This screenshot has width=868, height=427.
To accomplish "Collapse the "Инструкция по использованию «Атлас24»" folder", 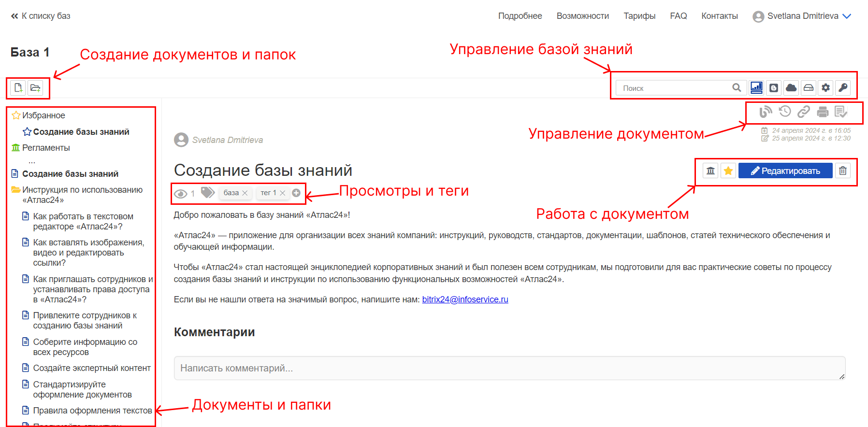I will (x=16, y=190).
